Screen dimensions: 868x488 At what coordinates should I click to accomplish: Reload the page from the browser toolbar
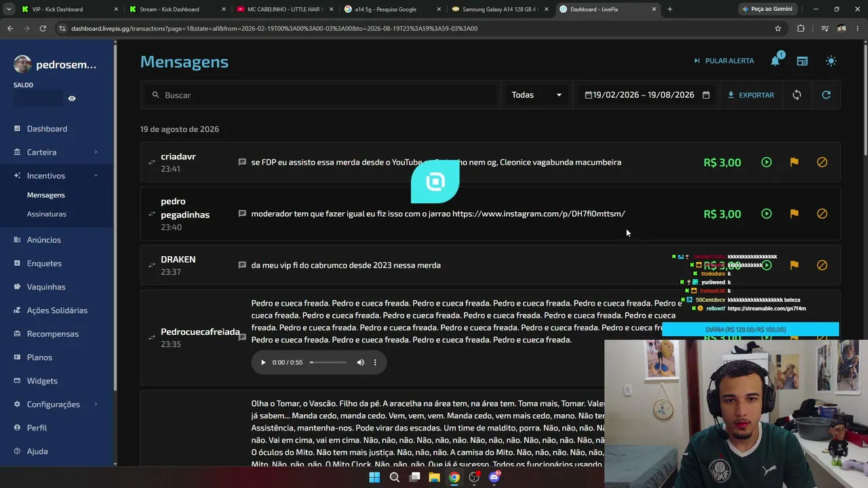click(43, 28)
